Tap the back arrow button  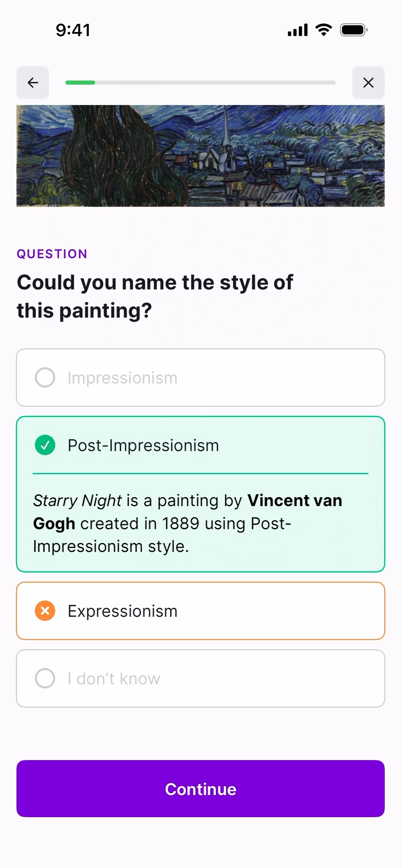point(33,83)
